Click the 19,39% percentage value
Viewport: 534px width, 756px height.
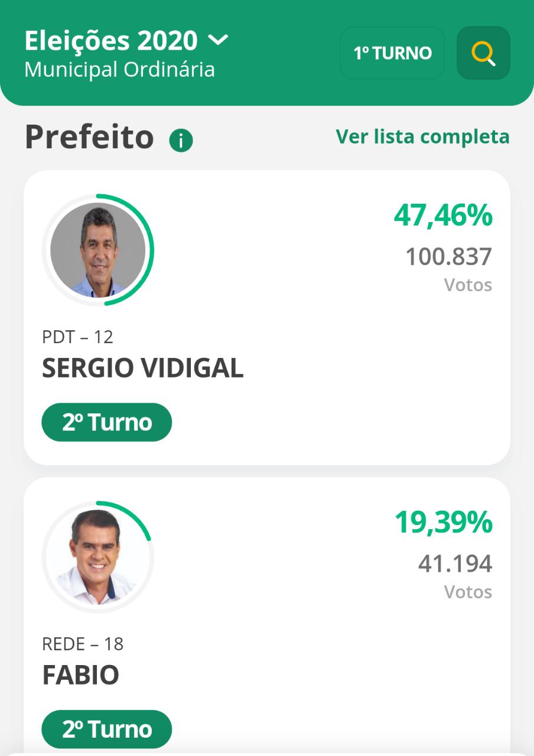443,522
